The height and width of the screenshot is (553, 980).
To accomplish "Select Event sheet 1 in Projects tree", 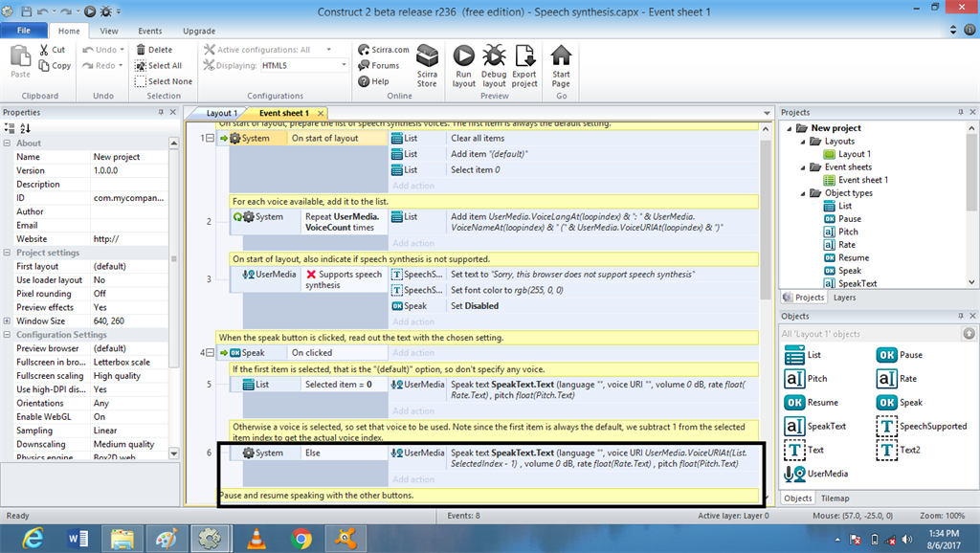I will pyautogui.click(x=857, y=179).
